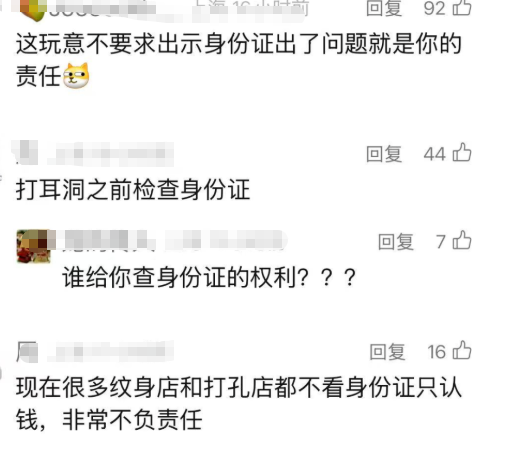Open the first commenter's cropped avatar at top
The height and width of the screenshot is (461, 532).
(x=33, y=9)
